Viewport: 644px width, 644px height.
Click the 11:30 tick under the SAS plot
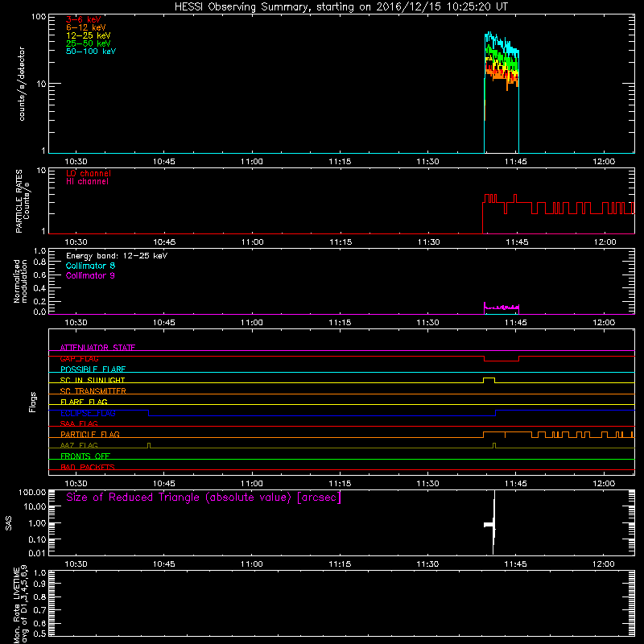pos(428,564)
